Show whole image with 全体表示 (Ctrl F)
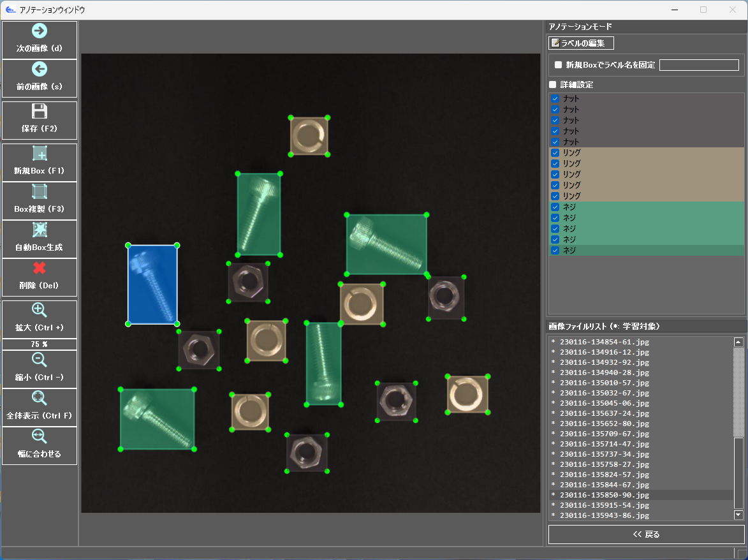Viewport: 748px width, 560px height. [40, 408]
